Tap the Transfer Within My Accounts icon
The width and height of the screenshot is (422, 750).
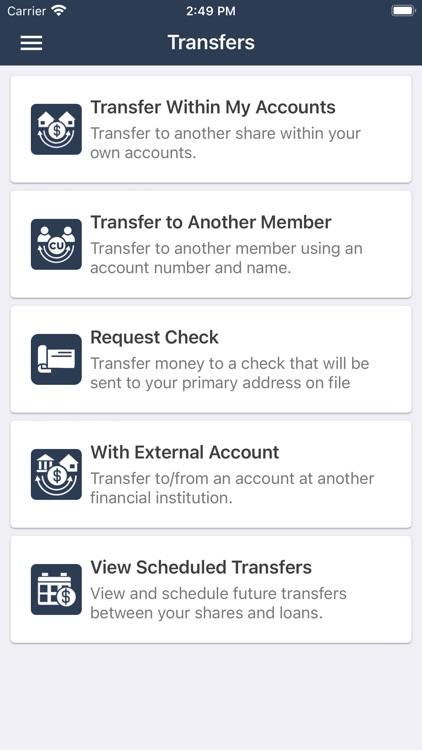[56, 129]
